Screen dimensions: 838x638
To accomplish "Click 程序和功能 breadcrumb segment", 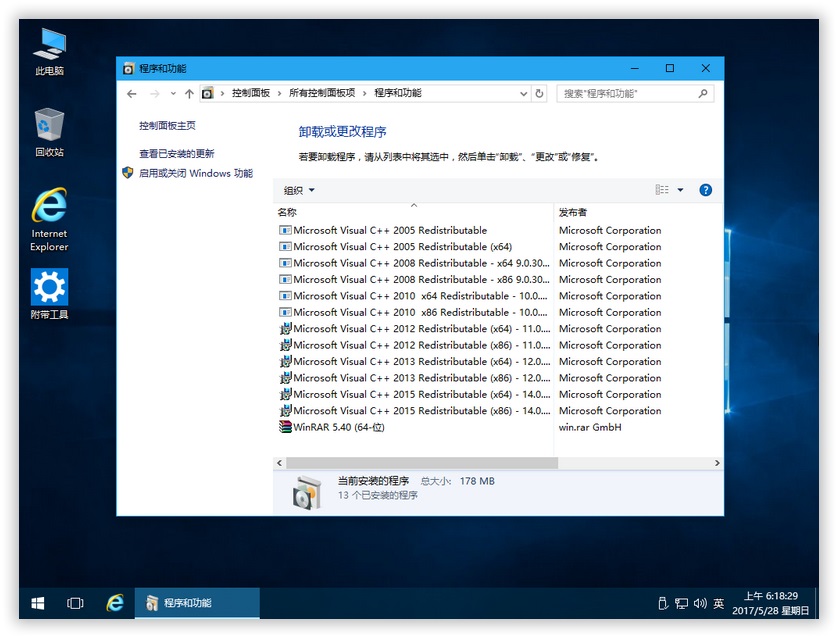I will pyautogui.click(x=398, y=93).
